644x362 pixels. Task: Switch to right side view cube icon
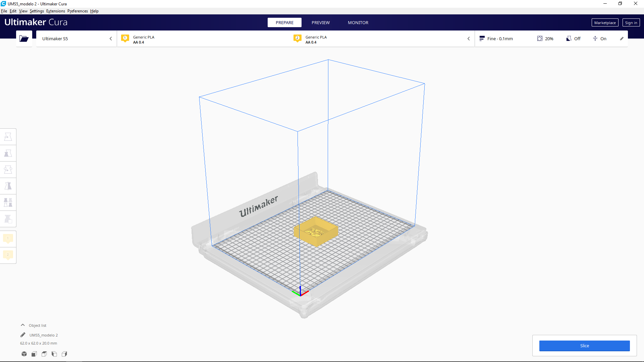(64, 354)
